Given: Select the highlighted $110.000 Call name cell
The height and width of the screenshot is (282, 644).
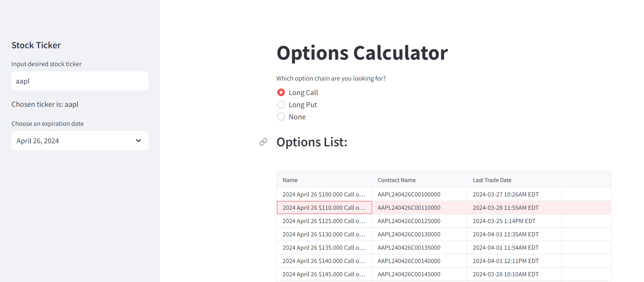Looking at the screenshot, I should click(324, 208).
